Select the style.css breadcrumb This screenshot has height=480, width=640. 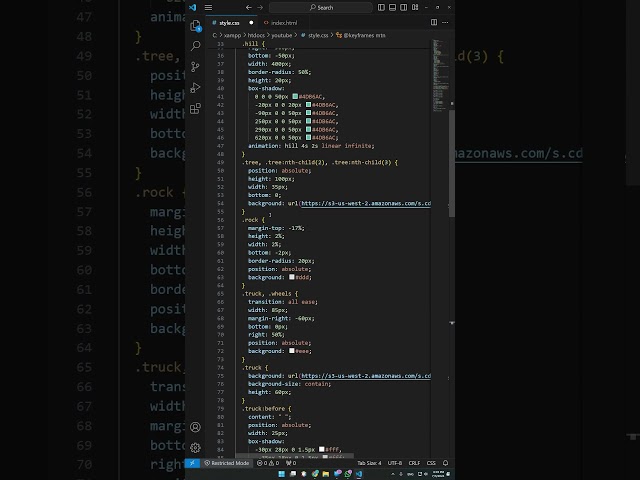click(318, 36)
